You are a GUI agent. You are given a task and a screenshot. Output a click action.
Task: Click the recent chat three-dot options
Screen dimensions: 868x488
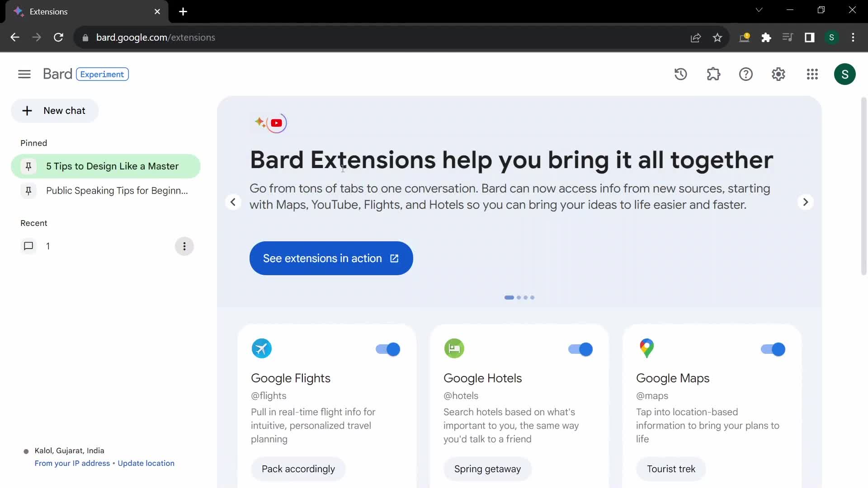[184, 246]
